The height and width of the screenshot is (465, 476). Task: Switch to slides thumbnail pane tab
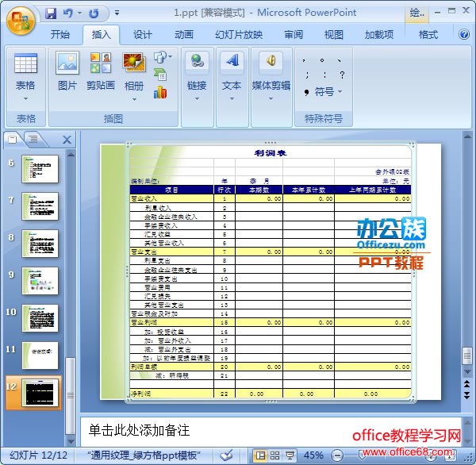[13, 140]
